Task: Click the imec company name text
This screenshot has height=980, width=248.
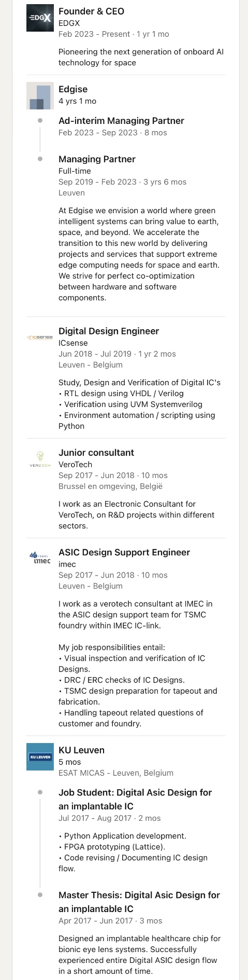Action: point(67,564)
